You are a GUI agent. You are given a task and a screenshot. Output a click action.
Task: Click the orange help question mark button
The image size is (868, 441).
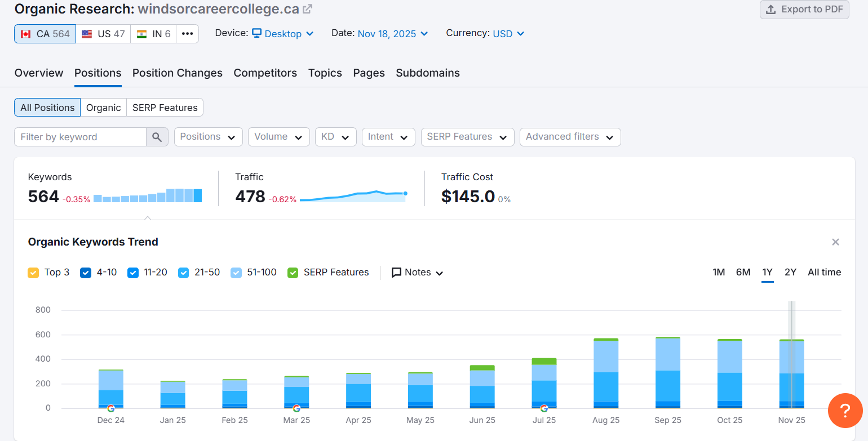point(845,411)
